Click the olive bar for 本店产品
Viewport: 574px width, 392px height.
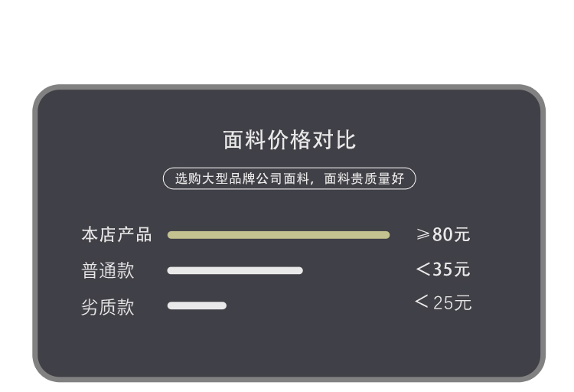[x=279, y=235]
